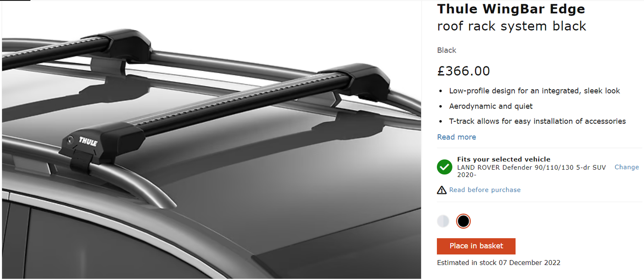The width and height of the screenshot is (644, 280).
Task: Click the Fits your selected vehicle heading
Action: (x=504, y=159)
